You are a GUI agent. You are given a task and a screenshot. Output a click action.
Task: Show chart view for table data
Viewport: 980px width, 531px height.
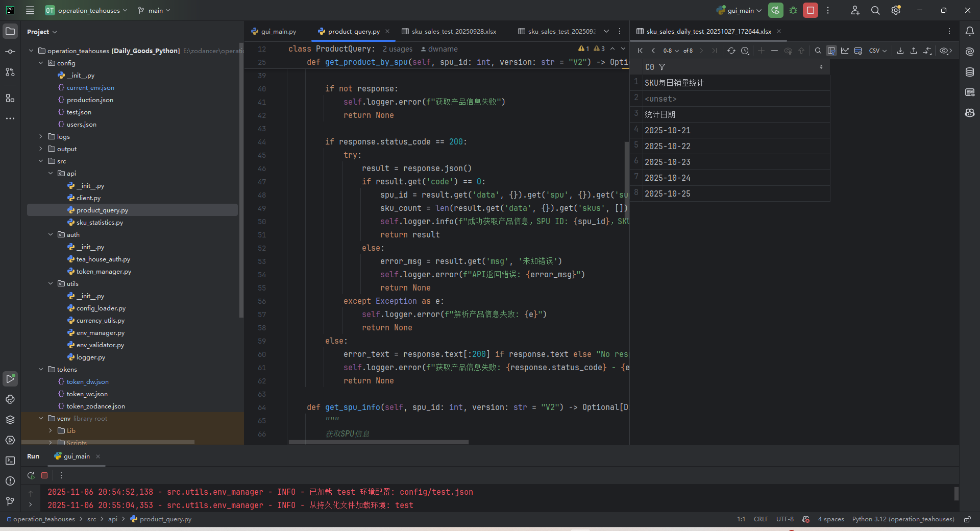[845, 51]
